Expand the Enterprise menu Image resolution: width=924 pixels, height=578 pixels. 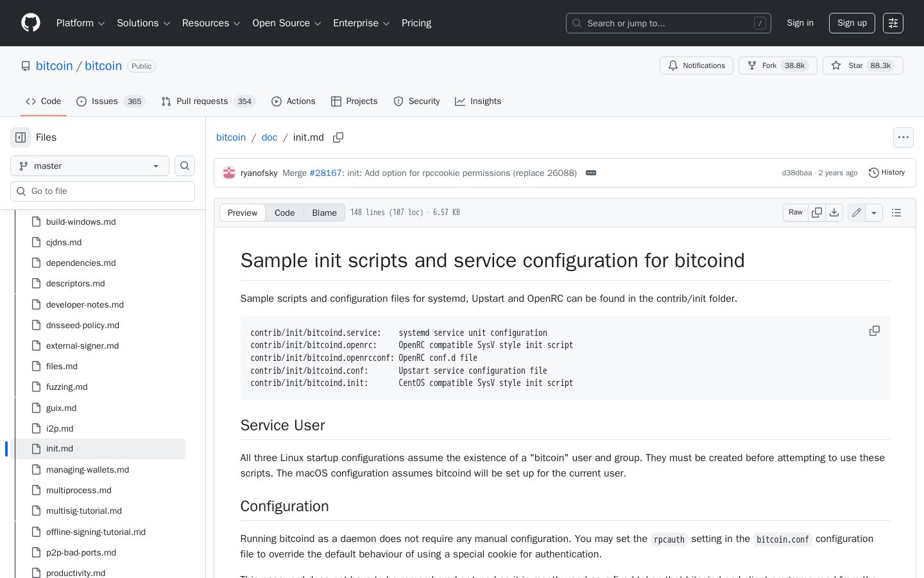(361, 23)
